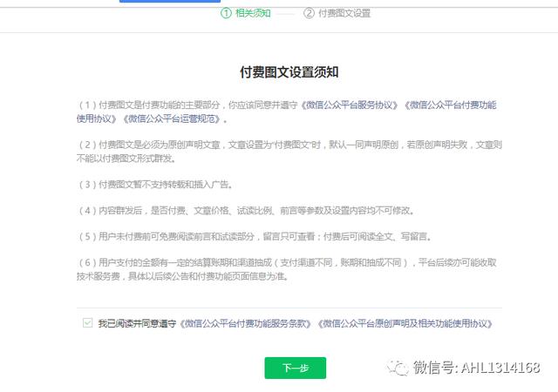Click rule (4) text starting '内容群发后'
Viewport: 558px width, 392px height.
pos(246,211)
